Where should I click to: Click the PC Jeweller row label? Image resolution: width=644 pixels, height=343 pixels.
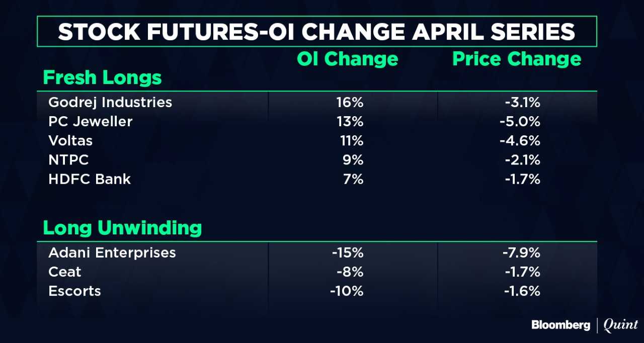[x=91, y=122]
